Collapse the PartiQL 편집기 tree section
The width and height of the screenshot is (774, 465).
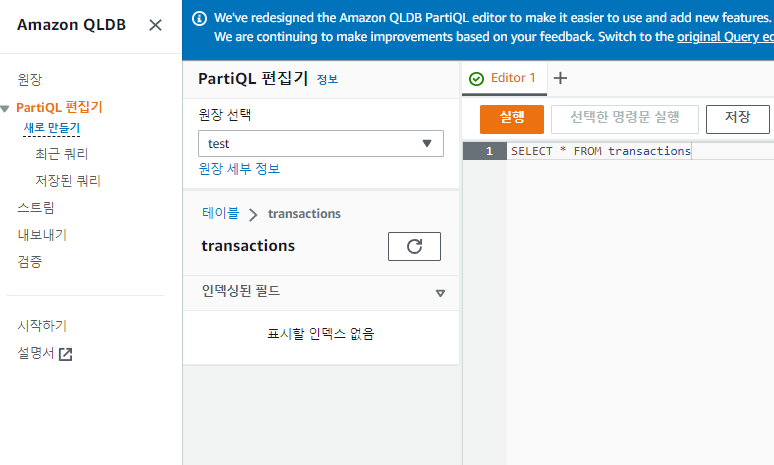click(7, 108)
